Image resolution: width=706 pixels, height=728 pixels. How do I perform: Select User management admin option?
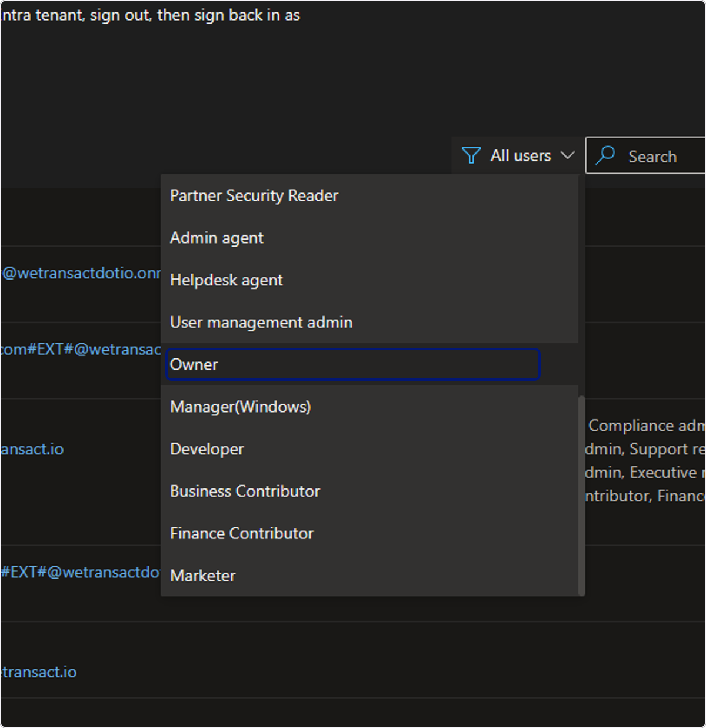click(x=369, y=323)
